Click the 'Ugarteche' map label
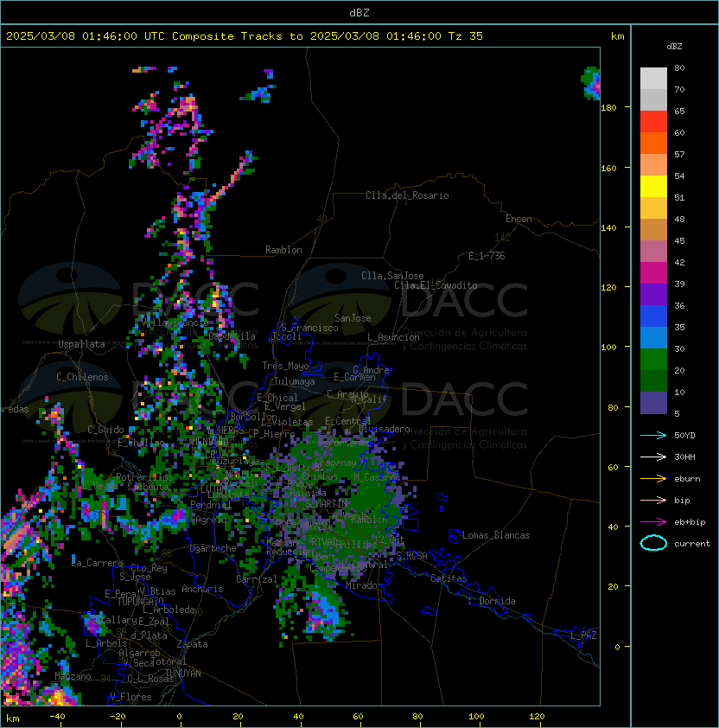 click(x=213, y=548)
